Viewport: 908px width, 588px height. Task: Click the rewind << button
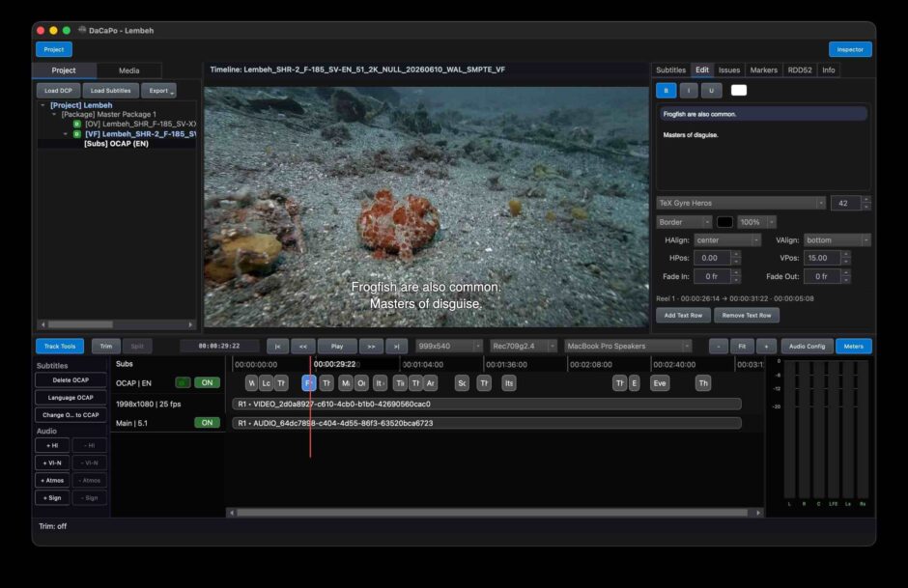(x=303, y=346)
